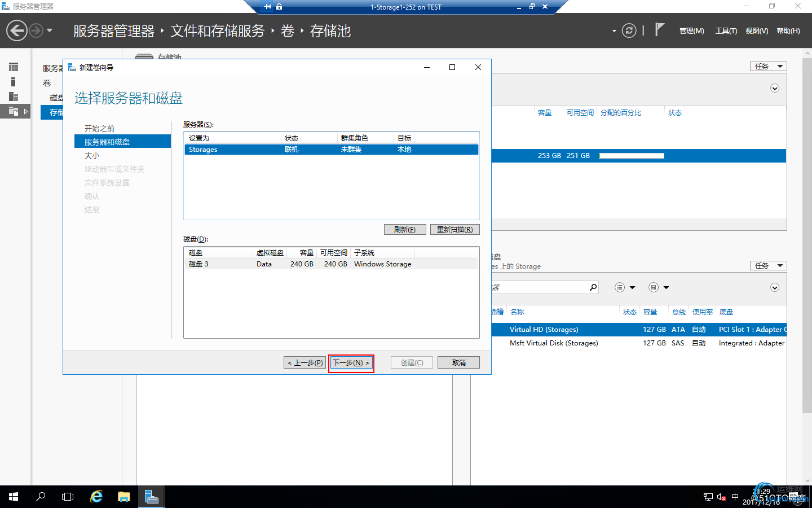
Task: Open the notifications flag in Server Manager header
Action: click(659, 29)
